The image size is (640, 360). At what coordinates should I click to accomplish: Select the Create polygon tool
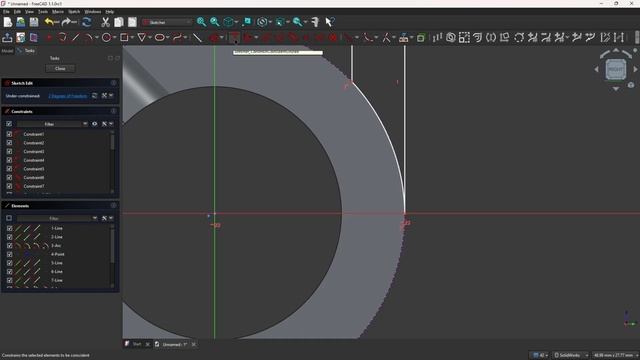142,38
